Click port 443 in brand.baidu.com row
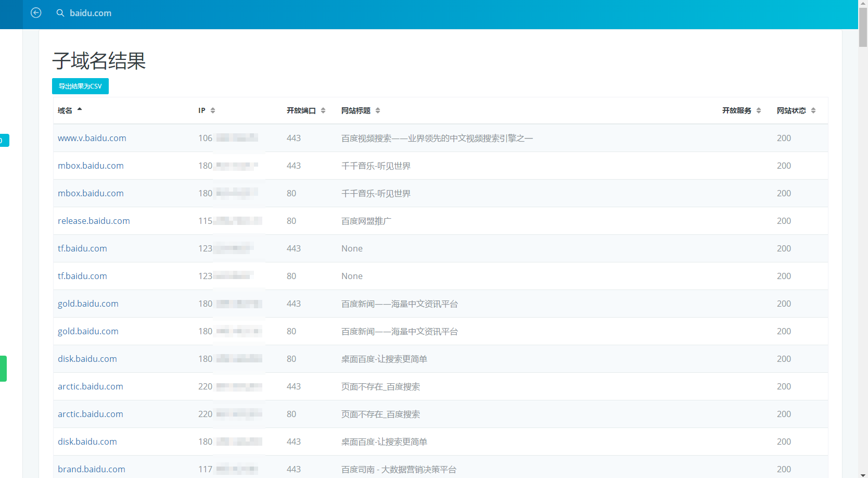This screenshot has width=868, height=478. pyautogui.click(x=293, y=469)
